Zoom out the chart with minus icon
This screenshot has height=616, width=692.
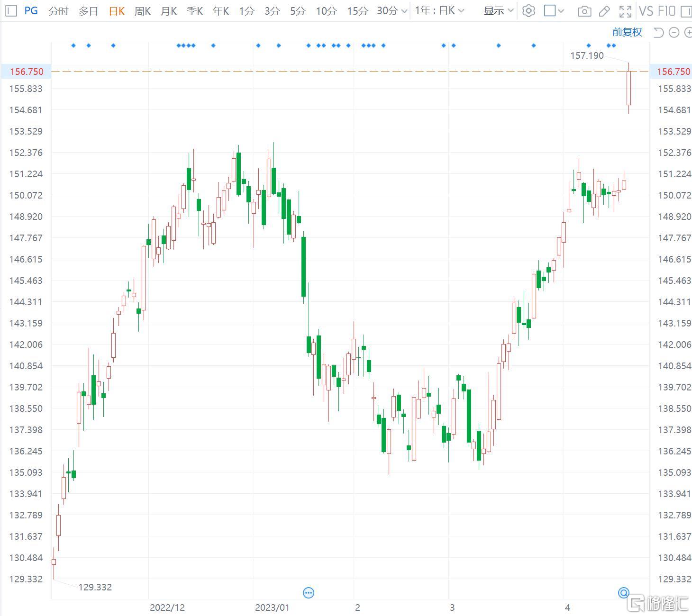tap(674, 32)
